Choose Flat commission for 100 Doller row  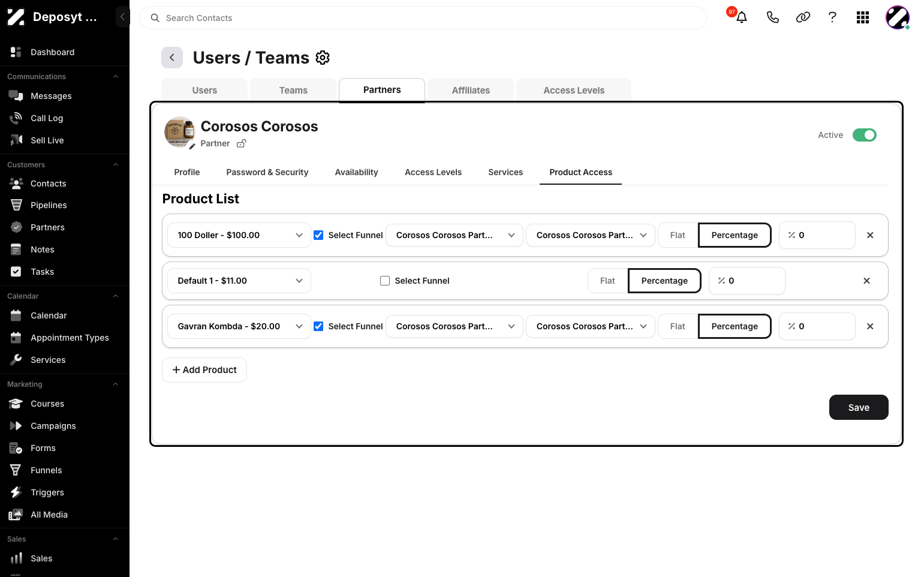point(678,235)
